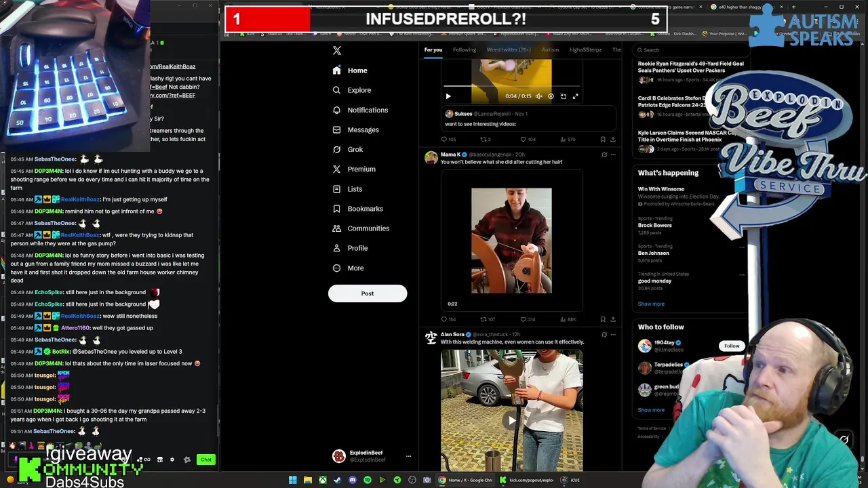Expand the 0:15 video to fullscreen
The height and width of the screenshot is (488, 868).
click(575, 96)
